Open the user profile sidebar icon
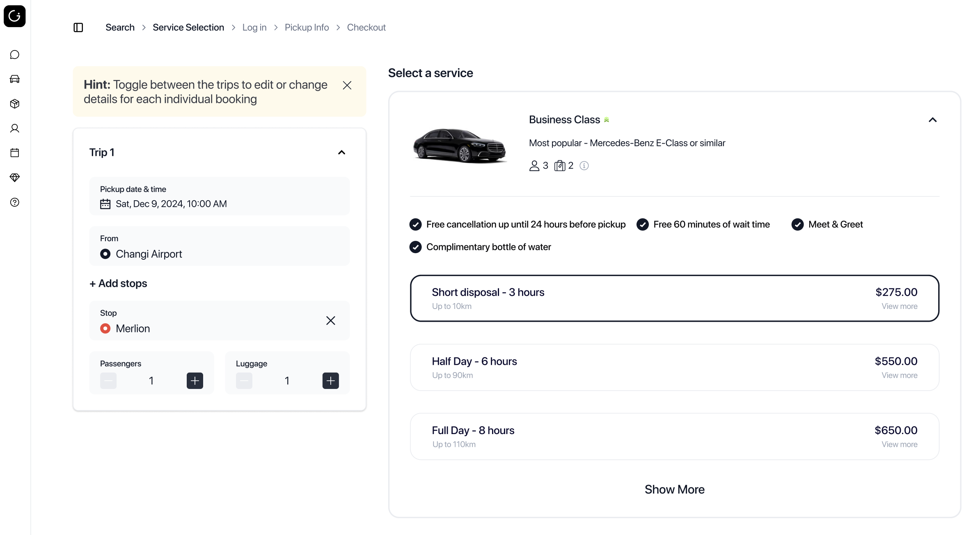980x535 pixels. 15,128
